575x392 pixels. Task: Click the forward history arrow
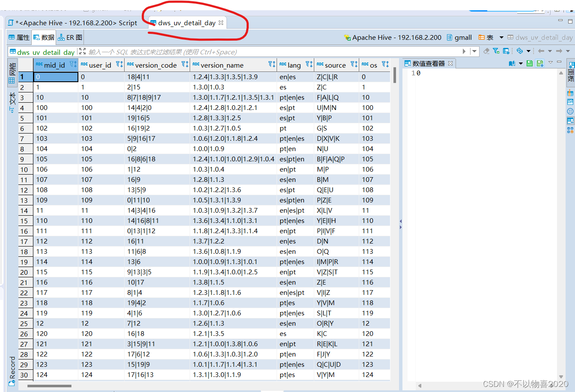click(x=559, y=51)
